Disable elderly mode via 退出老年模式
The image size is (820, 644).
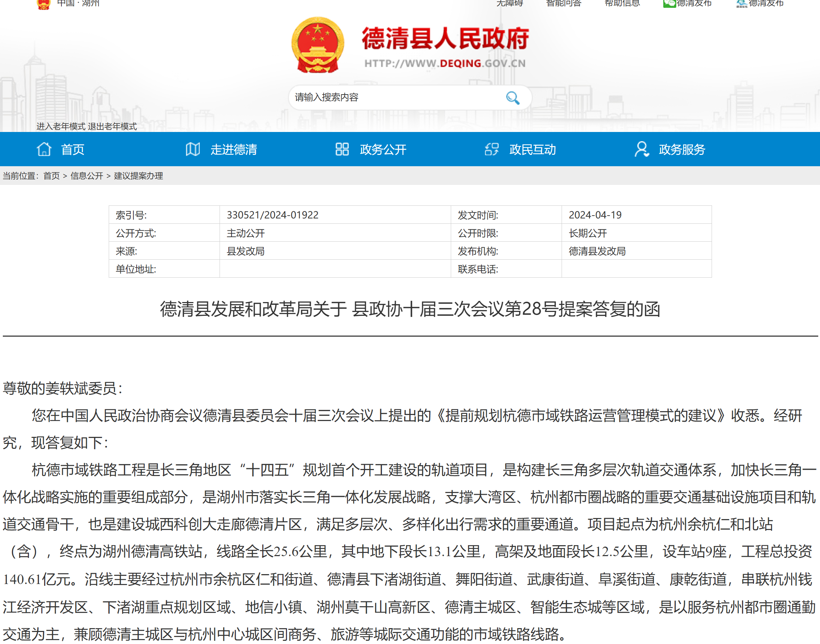[x=112, y=126]
